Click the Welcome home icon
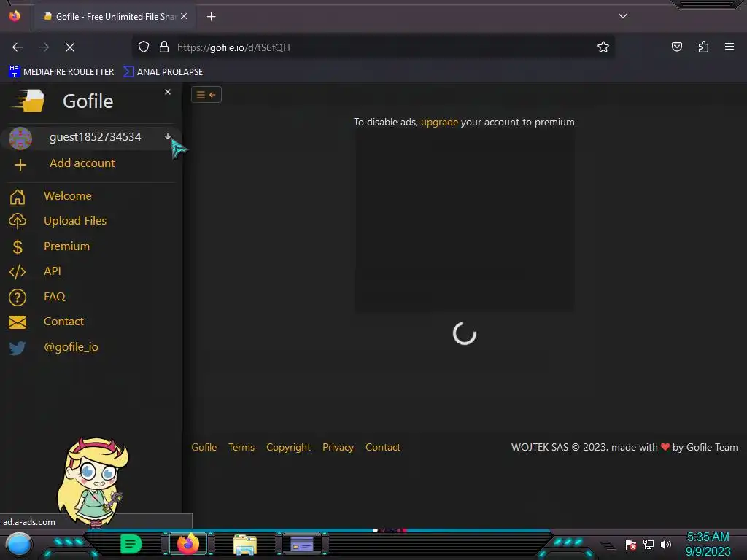The image size is (747, 560). point(18,196)
